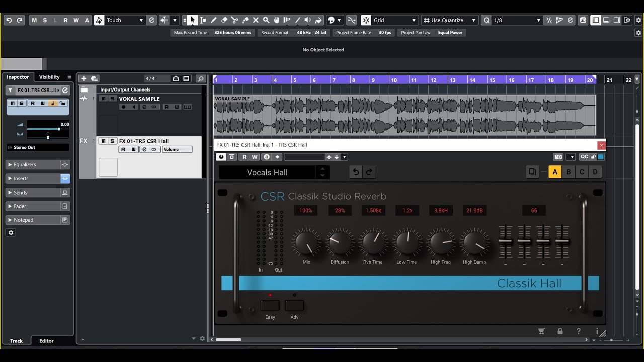The height and width of the screenshot is (362, 644).
Task: Click the CSR Easy mode button
Action: point(270,305)
